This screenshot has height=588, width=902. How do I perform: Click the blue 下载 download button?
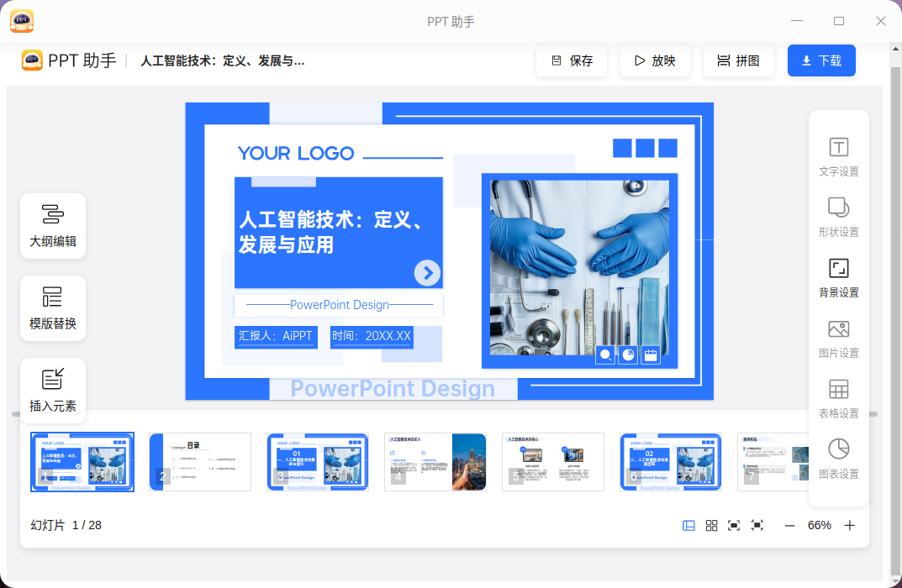point(821,60)
